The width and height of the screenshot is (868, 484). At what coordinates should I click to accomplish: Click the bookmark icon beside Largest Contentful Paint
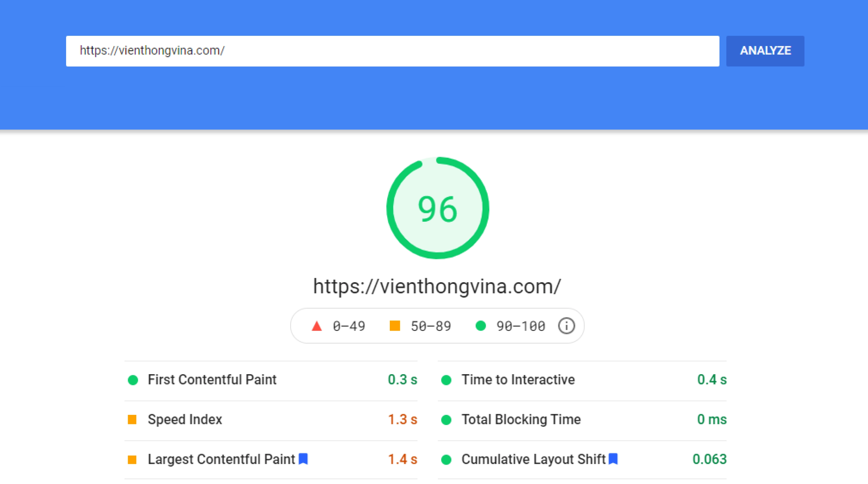303,459
